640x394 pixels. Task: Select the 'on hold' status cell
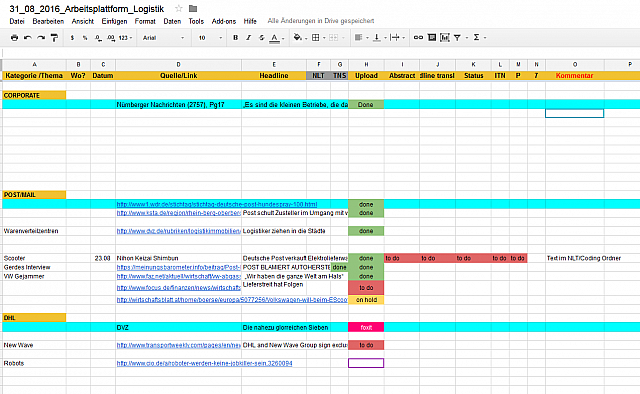[x=366, y=300]
